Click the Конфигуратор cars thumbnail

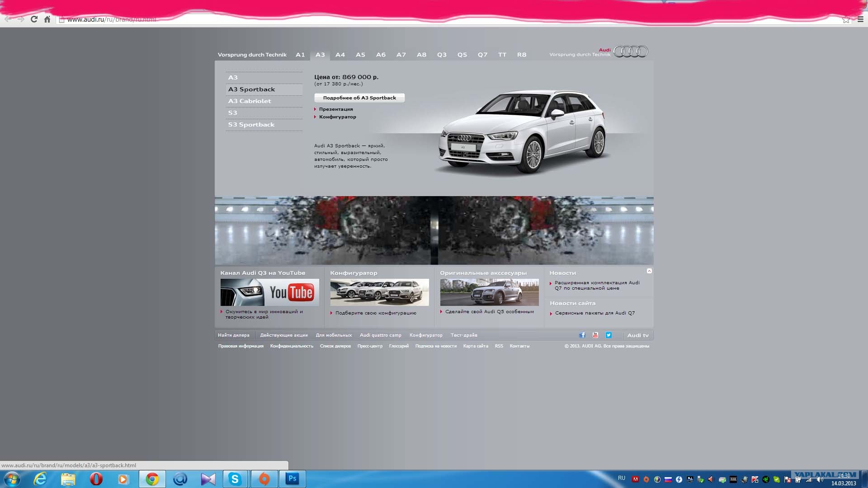click(x=380, y=292)
